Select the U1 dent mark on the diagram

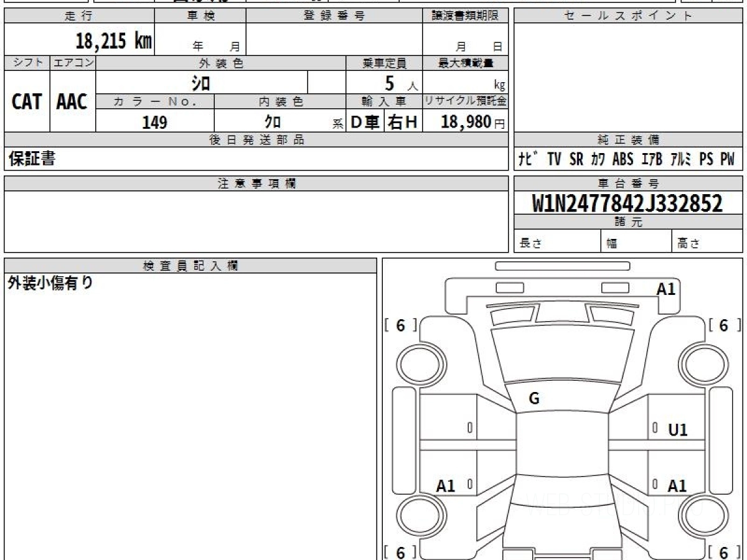click(x=678, y=430)
